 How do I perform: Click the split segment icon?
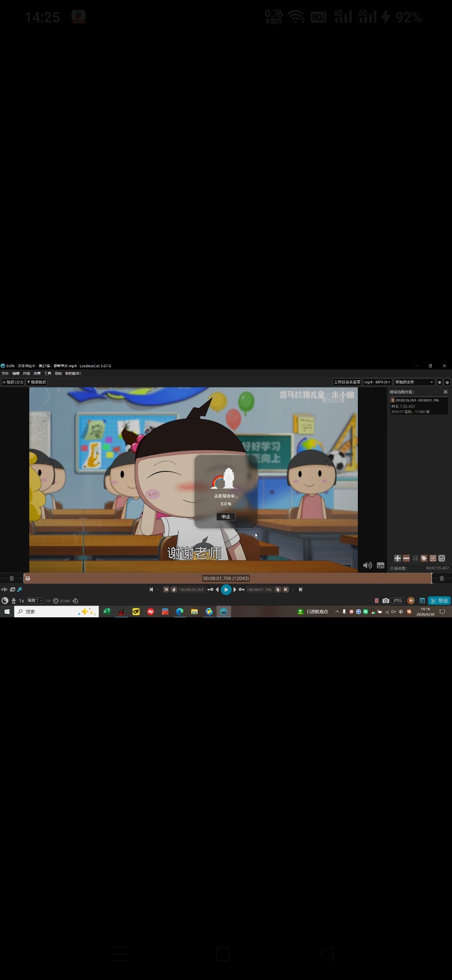(433, 558)
